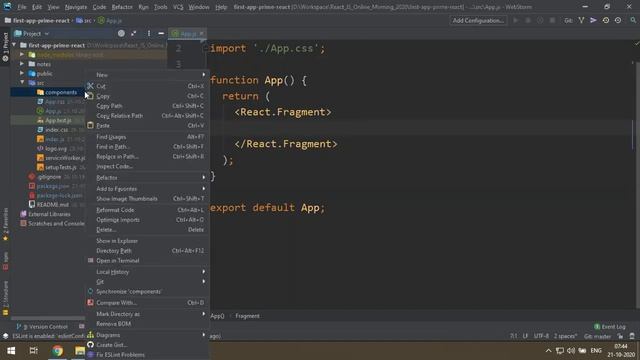Select Copy Path from context menu
Screen dimensions: 640x360
(147, 106)
